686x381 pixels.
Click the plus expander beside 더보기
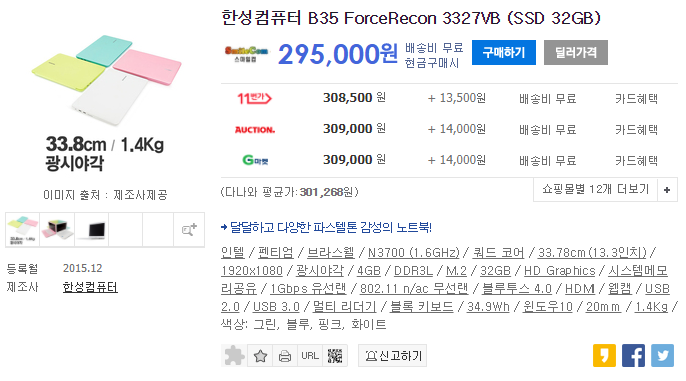coord(667,190)
